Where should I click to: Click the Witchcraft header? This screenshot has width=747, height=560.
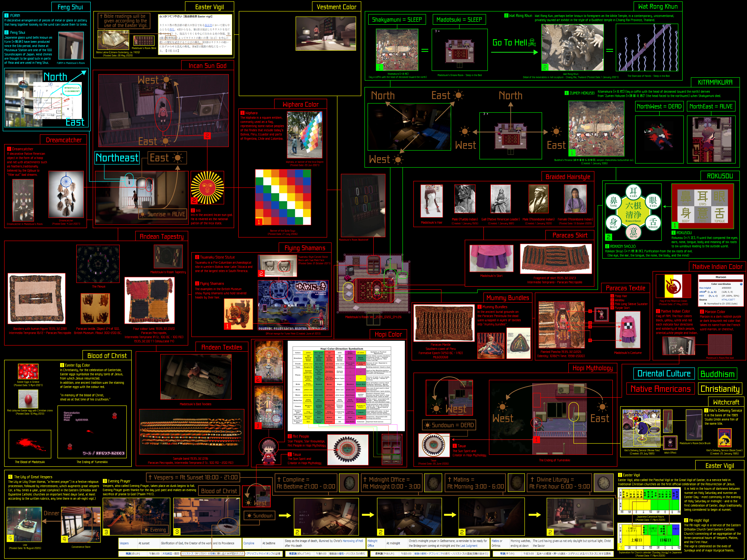click(x=726, y=402)
